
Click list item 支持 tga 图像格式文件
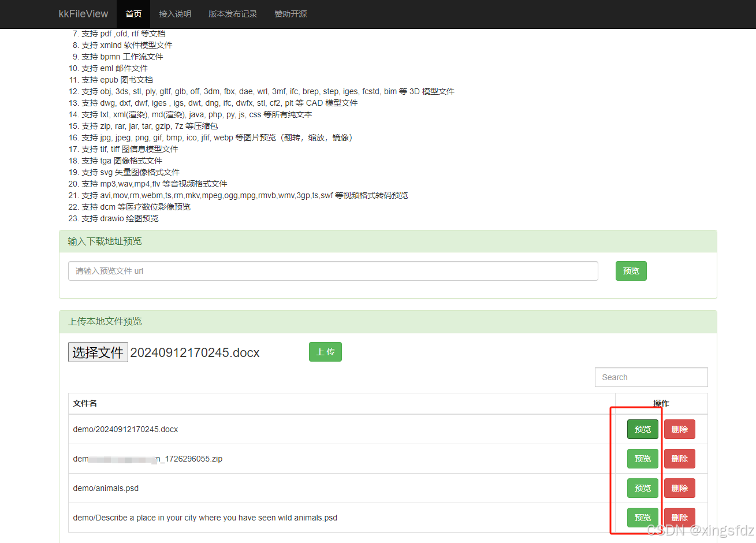(x=121, y=161)
